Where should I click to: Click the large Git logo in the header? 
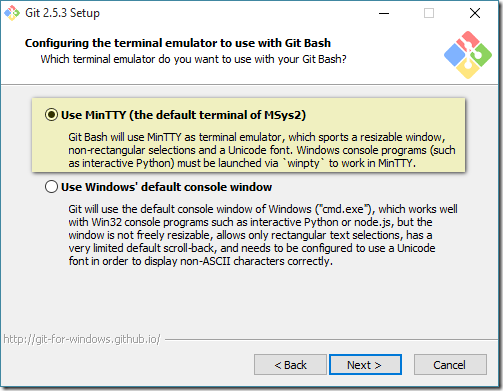point(468,55)
